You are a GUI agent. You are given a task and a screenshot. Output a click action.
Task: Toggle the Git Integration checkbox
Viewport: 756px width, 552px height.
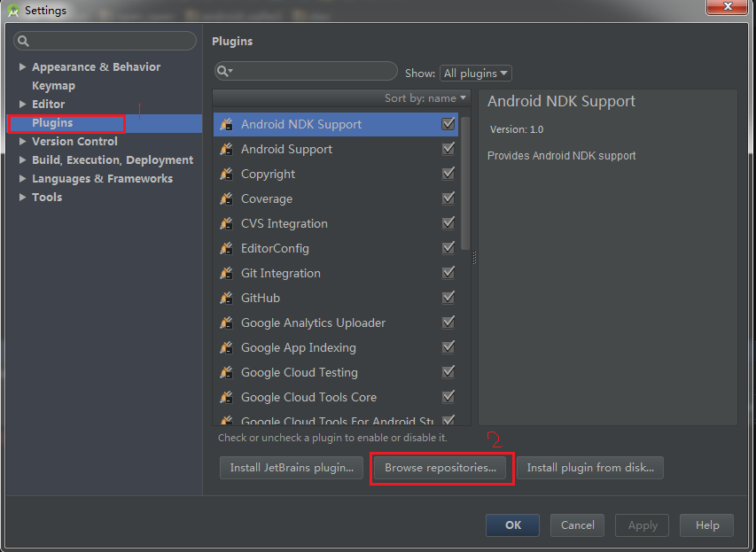[x=448, y=273]
